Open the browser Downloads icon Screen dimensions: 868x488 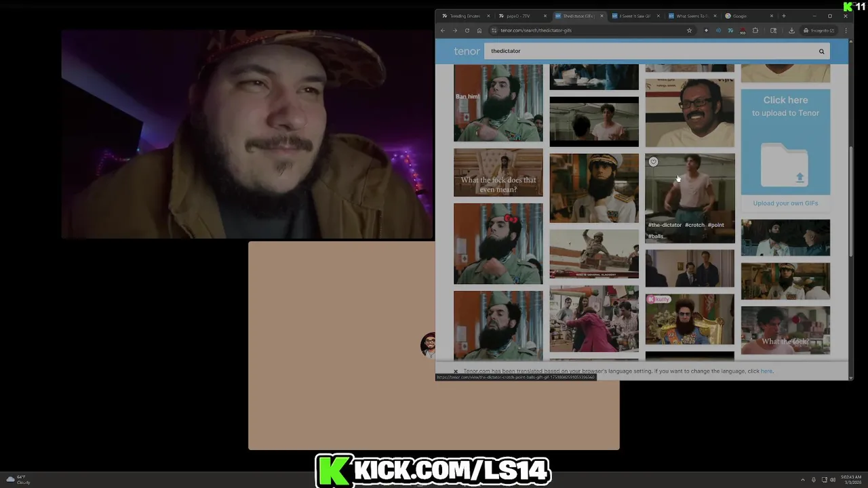point(791,30)
